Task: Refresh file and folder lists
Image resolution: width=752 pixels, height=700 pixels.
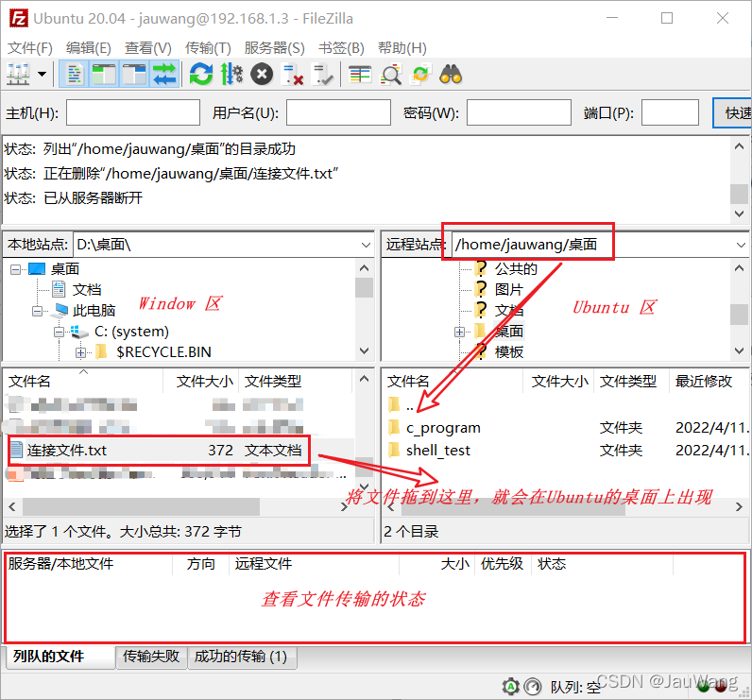Action: (x=201, y=75)
